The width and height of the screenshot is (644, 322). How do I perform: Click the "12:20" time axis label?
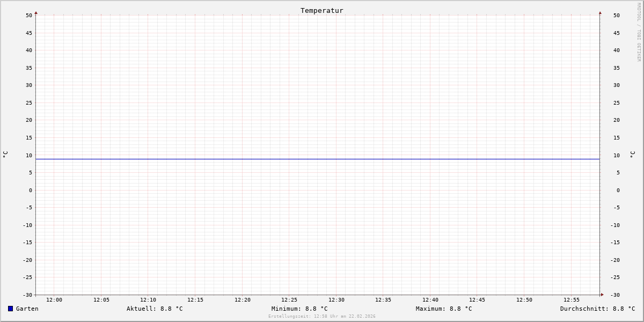coord(243,300)
